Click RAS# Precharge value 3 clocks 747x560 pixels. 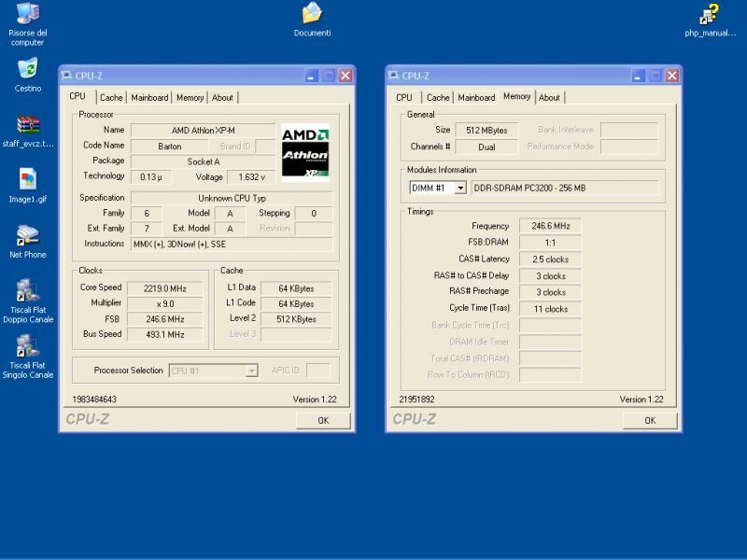pyautogui.click(x=551, y=292)
